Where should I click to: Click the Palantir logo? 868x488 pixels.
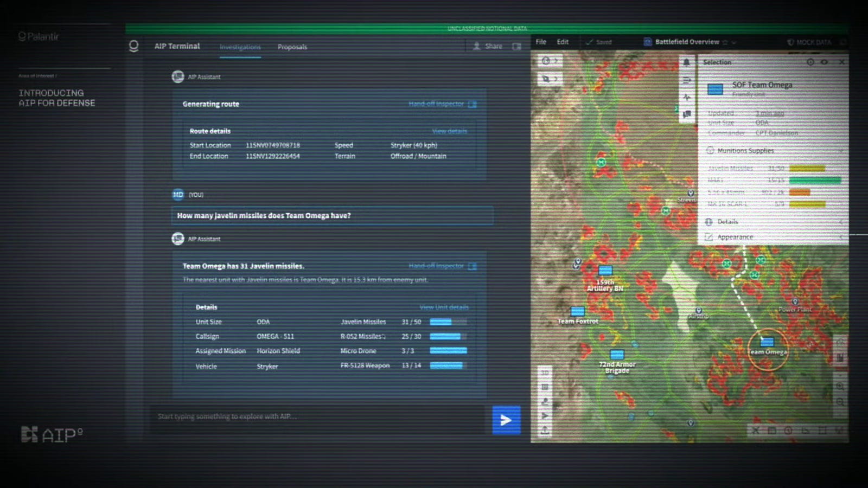(x=39, y=37)
